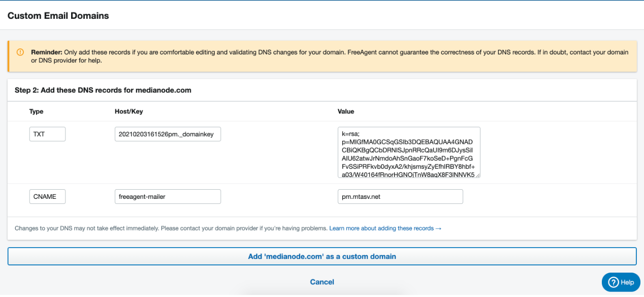Click the question mark icon in the Help button

tap(613, 282)
